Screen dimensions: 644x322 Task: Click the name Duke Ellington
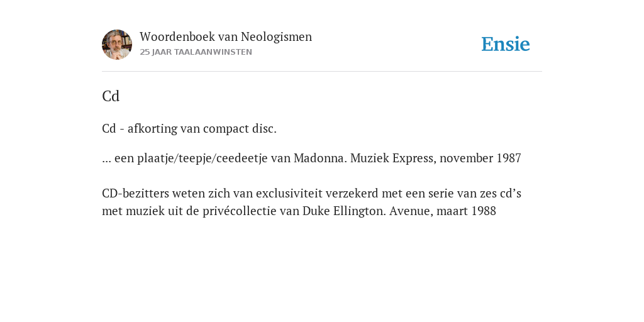[344, 211]
